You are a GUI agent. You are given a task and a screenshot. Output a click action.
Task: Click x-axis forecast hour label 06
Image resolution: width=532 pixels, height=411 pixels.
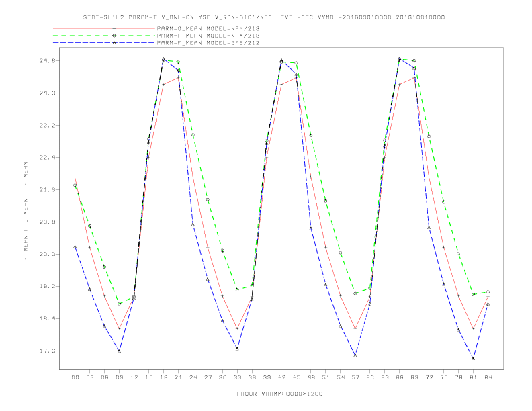pyautogui.click(x=105, y=377)
